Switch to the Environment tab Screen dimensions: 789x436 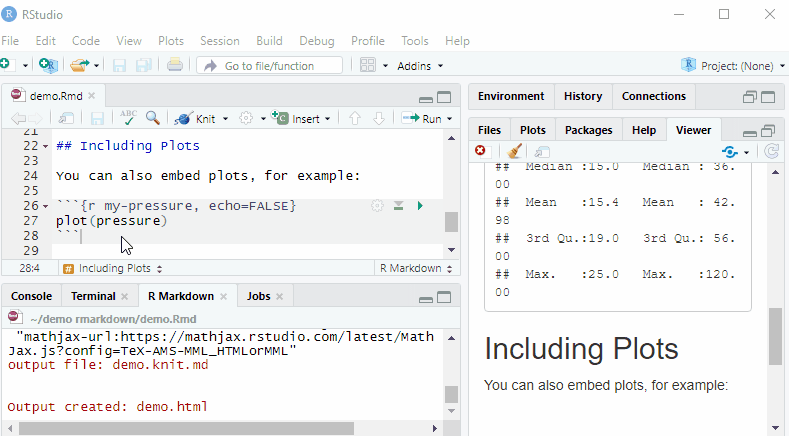511,96
